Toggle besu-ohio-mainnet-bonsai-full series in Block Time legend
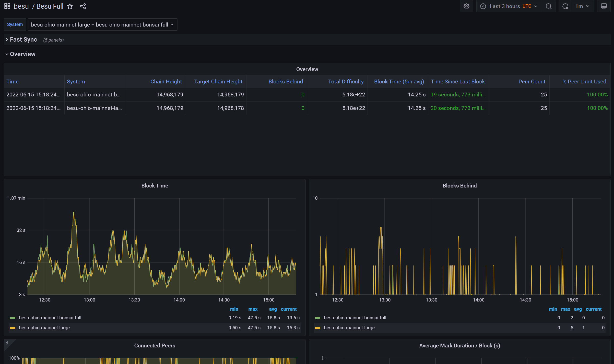Screen dimensions: 614x364 (x=50, y=318)
